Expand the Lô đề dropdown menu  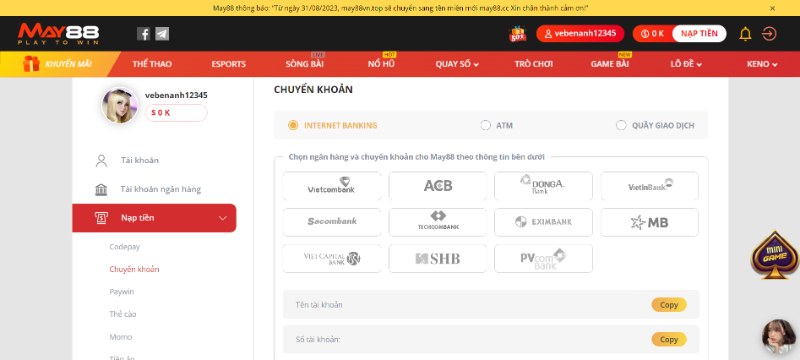[686, 64]
